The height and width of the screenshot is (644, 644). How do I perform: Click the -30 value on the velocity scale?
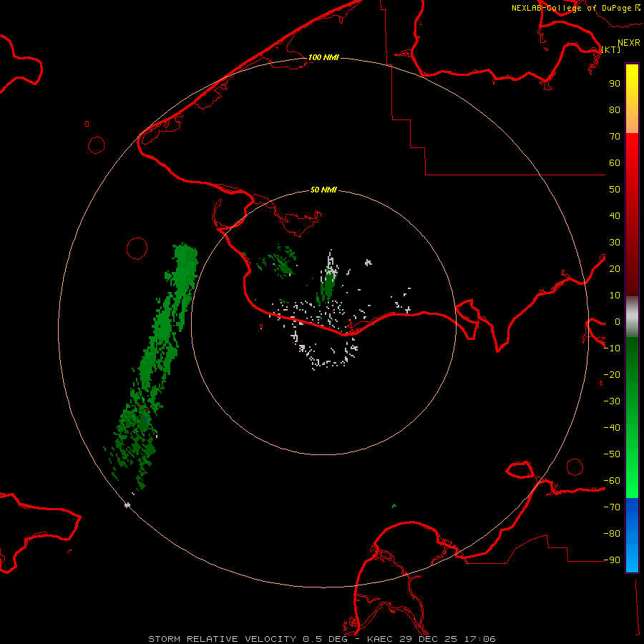tap(612, 401)
